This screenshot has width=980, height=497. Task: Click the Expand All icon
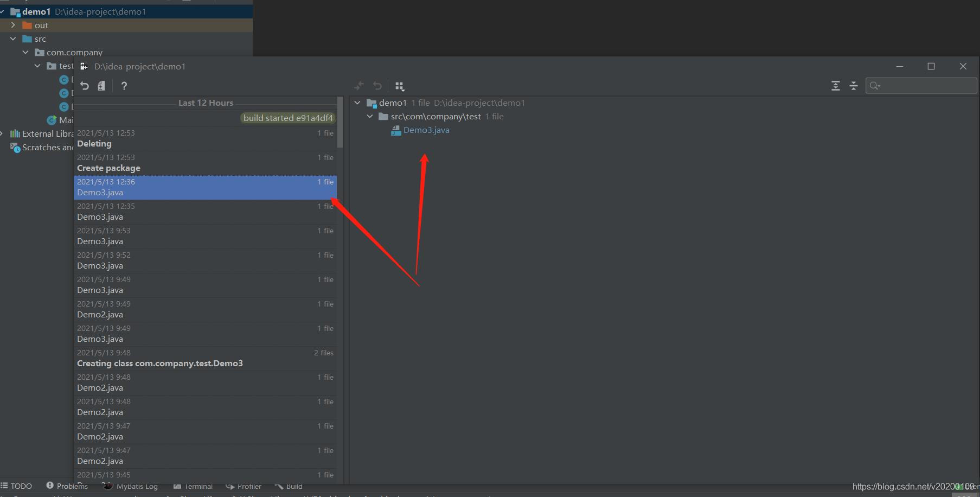[836, 86]
